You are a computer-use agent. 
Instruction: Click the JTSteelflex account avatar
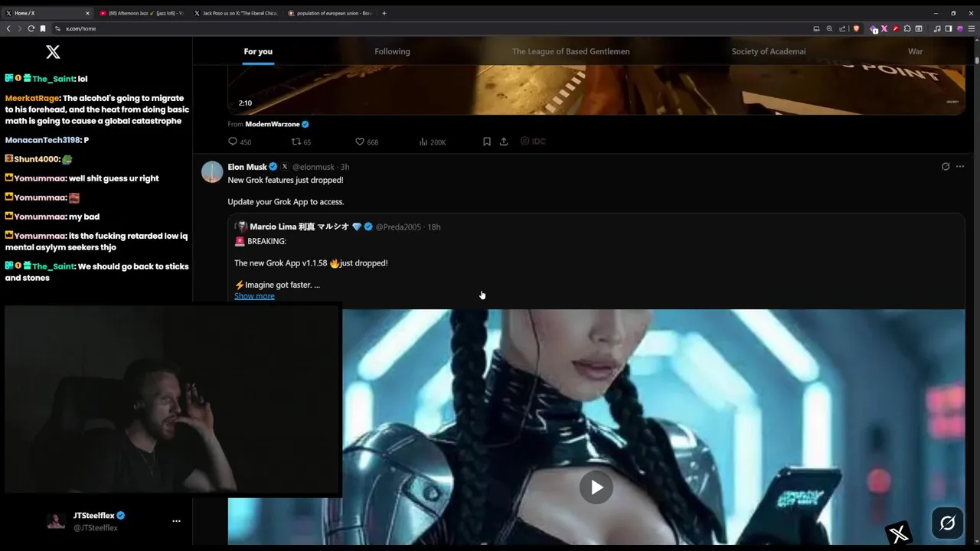[x=56, y=521]
